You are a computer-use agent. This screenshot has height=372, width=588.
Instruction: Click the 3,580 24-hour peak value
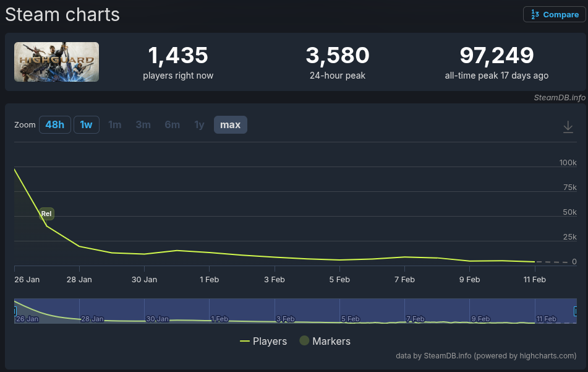coord(338,55)
